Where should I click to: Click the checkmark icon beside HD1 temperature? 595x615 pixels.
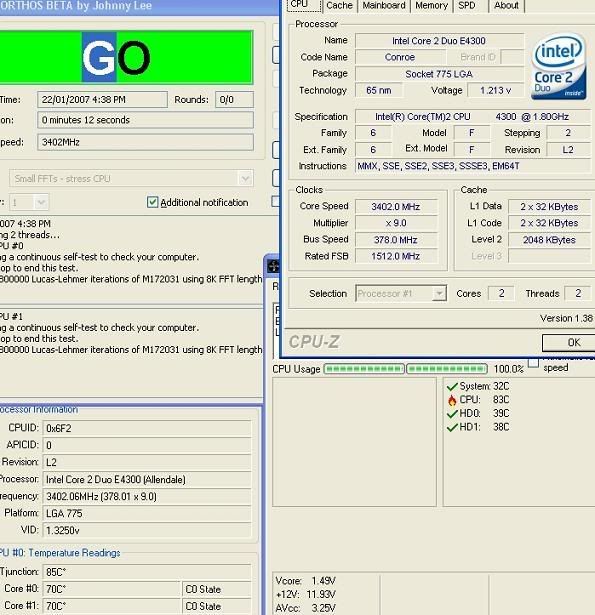[x=452, y=427]
